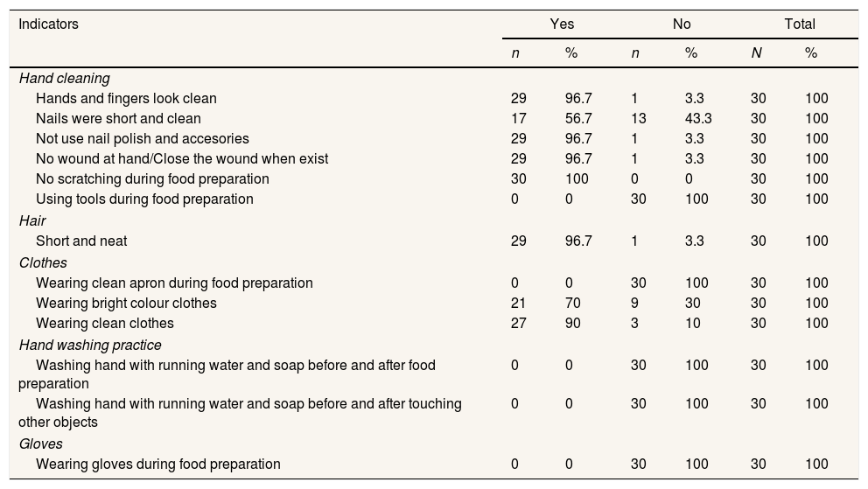
Task: Click the 'Hands and fingers look clean' row label
Action: [x=126, y=99]
